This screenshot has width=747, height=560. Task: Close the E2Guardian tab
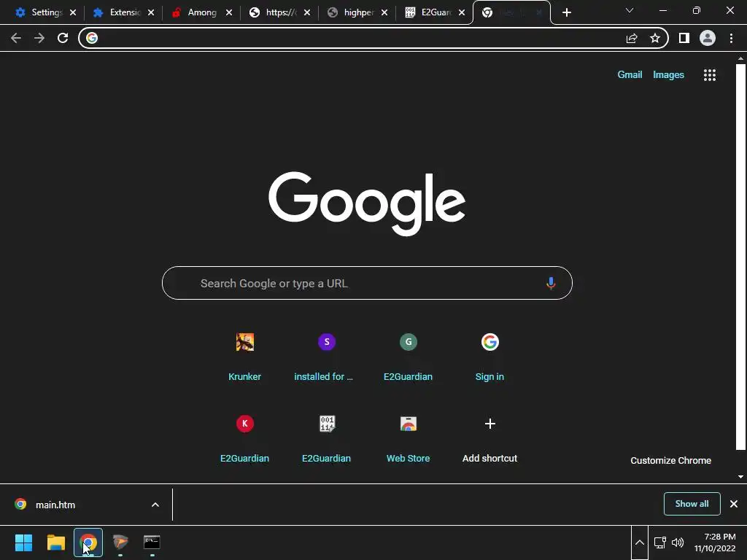462,13
